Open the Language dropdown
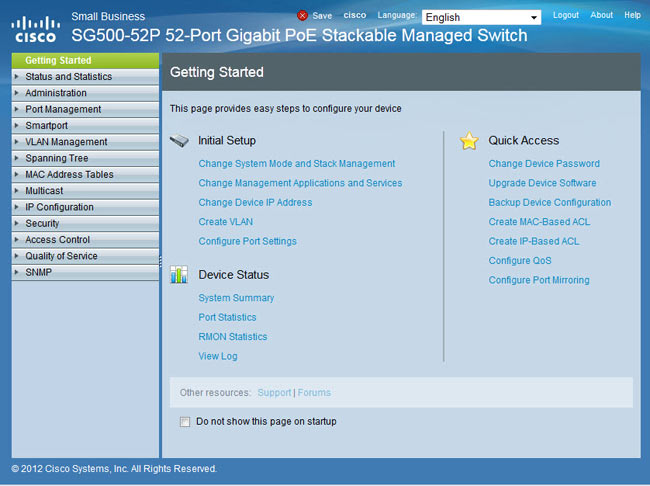Screen dimensions: 650x486 [481, 17]
